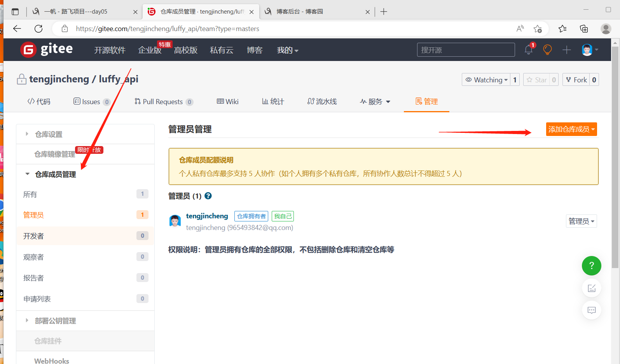This screenshot has width=620, height=364.
Task: Click 高校版 nav link
Action: click(186, 50)
